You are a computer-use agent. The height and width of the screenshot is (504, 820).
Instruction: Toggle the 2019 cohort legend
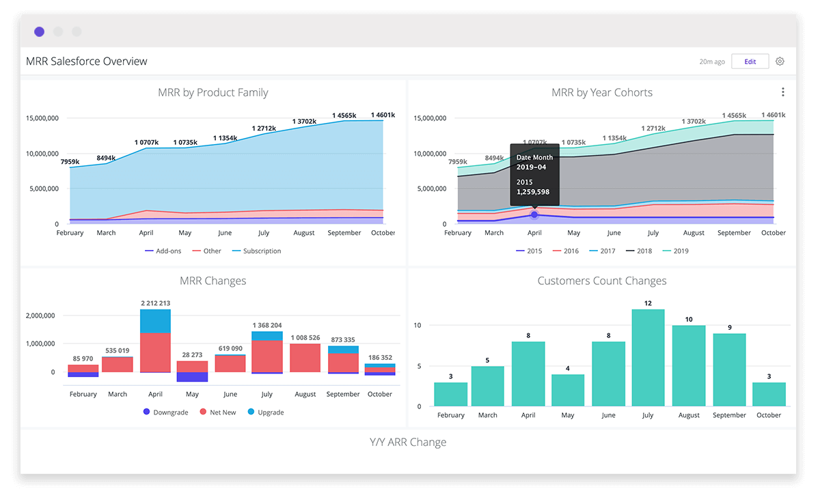[x=677, y=251]
